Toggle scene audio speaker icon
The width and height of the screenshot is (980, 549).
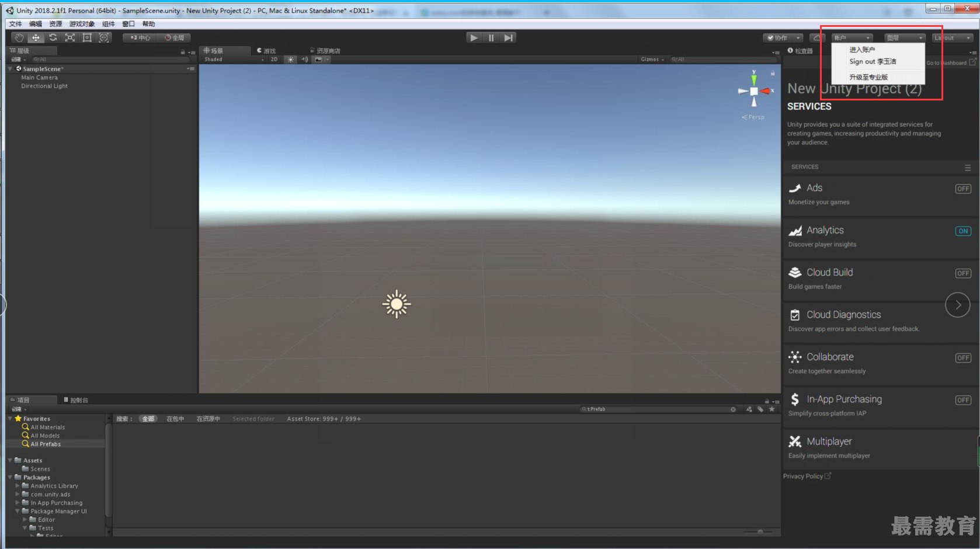[304, 60]
